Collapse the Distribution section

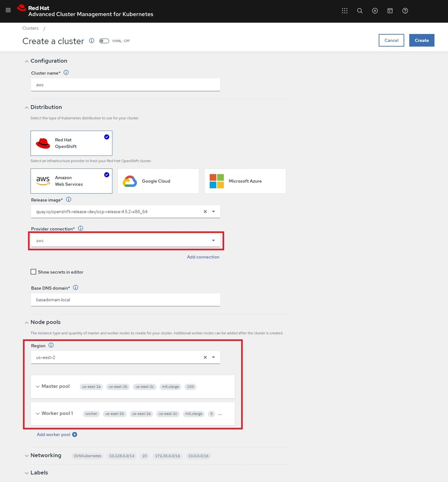pos(27,107)
